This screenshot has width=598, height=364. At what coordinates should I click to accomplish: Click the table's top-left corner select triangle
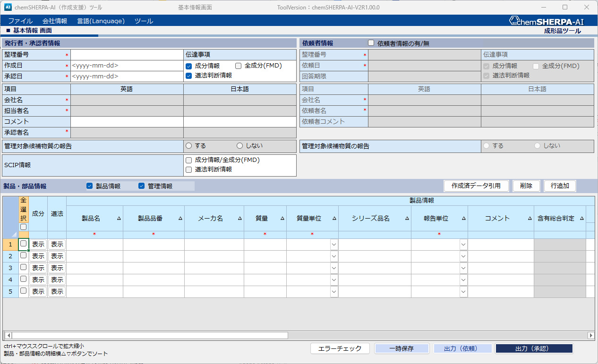(14, 234)
